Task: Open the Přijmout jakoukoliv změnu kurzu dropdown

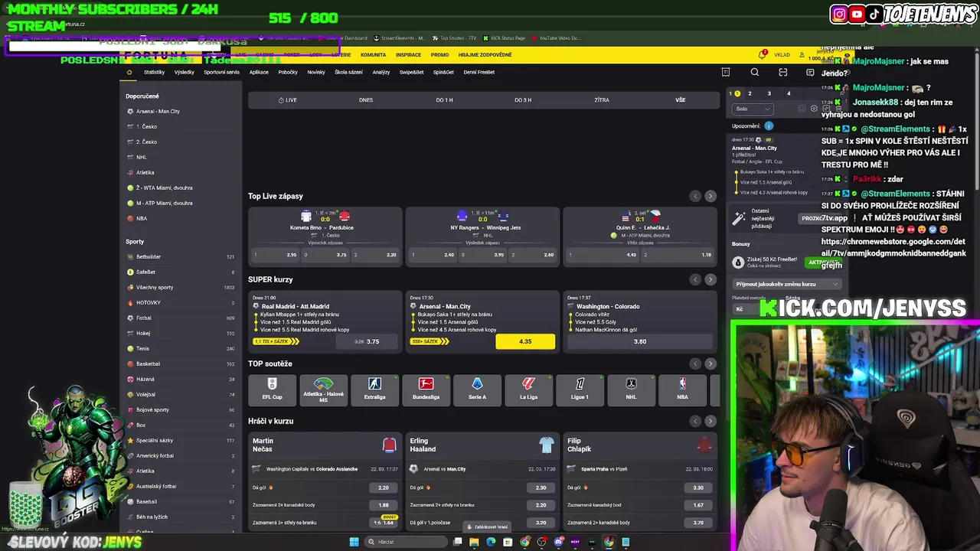Action: coord(786,284)
